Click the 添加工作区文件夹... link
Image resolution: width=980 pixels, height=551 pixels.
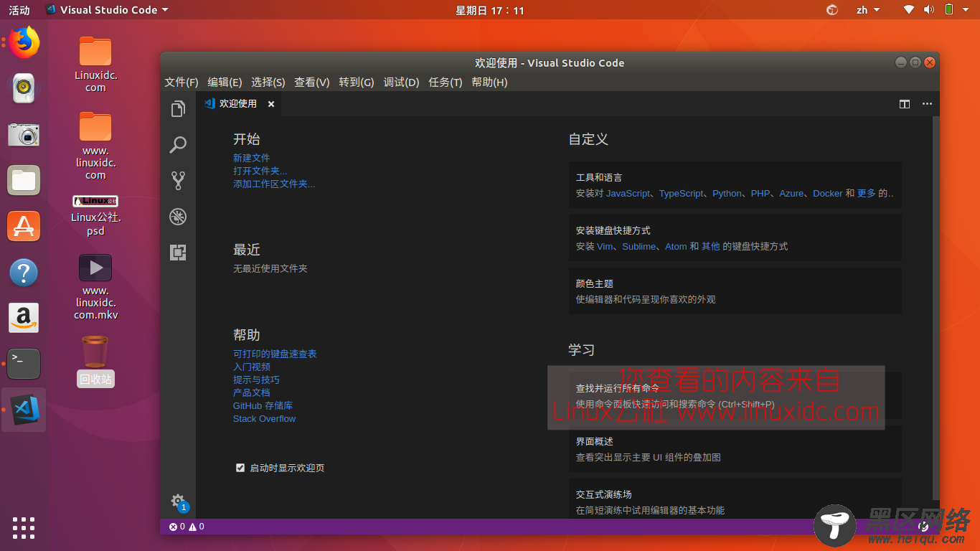274,184
